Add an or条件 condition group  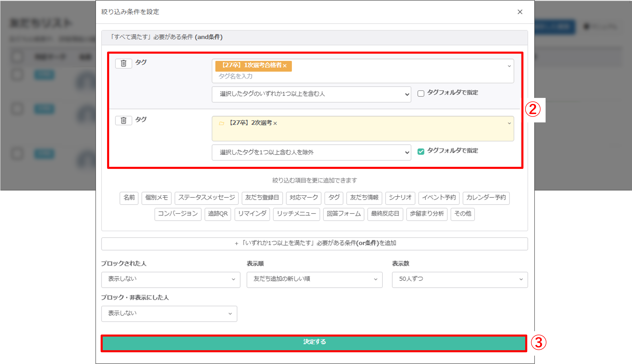314,243
